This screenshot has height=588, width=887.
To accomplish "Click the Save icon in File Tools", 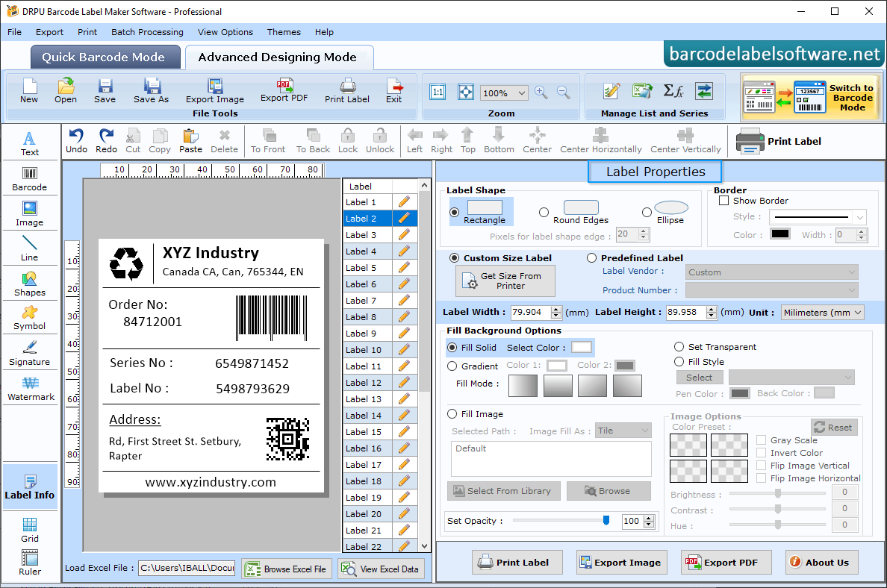I will point(105,90).
